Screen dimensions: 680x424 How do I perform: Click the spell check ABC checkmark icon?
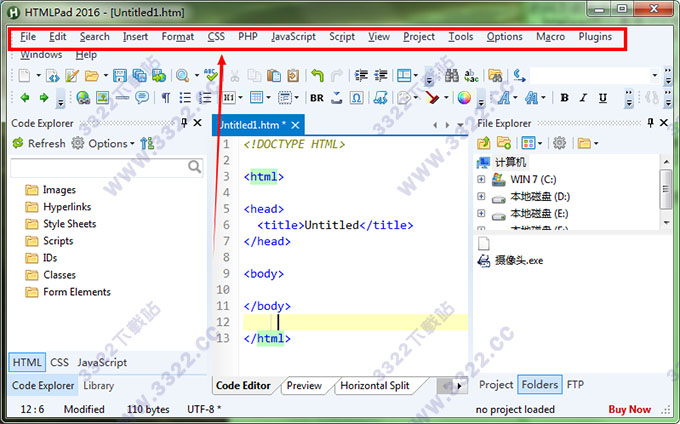tap(211, 75)
